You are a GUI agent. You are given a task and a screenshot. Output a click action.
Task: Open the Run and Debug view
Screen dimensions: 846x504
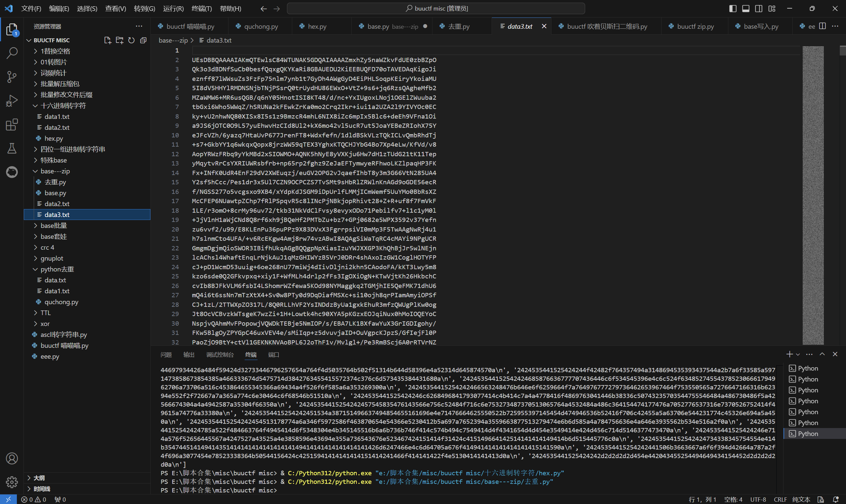12,100
